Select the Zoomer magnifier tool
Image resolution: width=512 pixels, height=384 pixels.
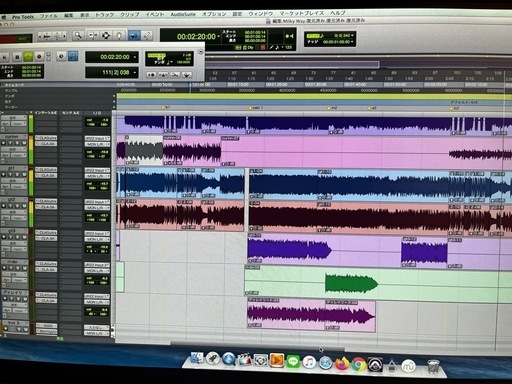[x=78, y=35]
